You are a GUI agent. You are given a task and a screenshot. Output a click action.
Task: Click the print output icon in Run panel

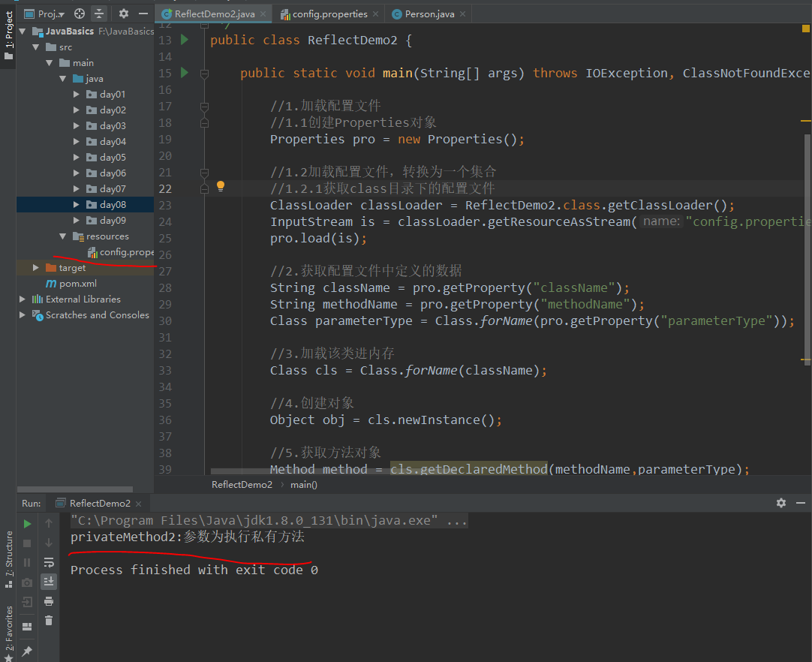(49, 601)
